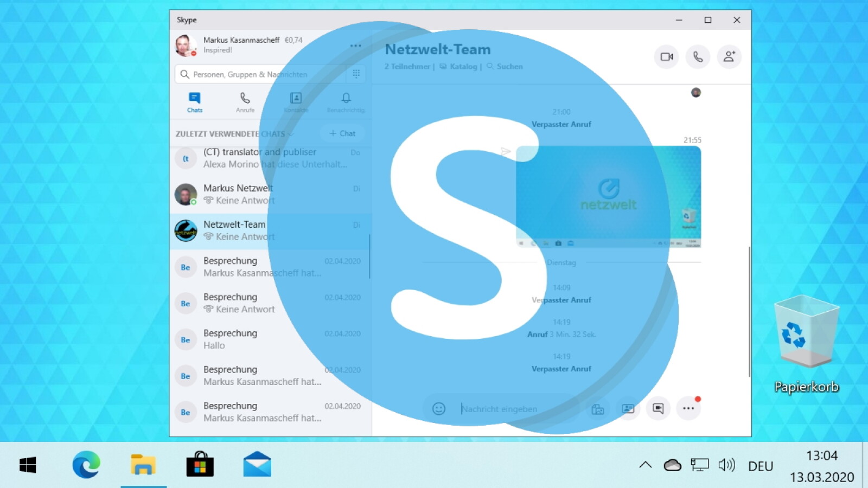Click the volume speaker tray icon

(726, 465)
